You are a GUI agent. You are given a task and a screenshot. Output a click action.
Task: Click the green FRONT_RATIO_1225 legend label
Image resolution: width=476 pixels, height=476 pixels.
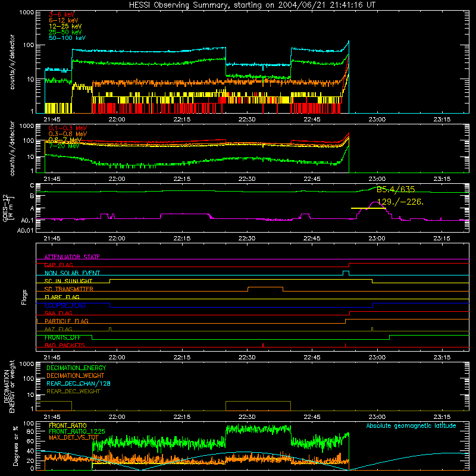pos(77,431)
